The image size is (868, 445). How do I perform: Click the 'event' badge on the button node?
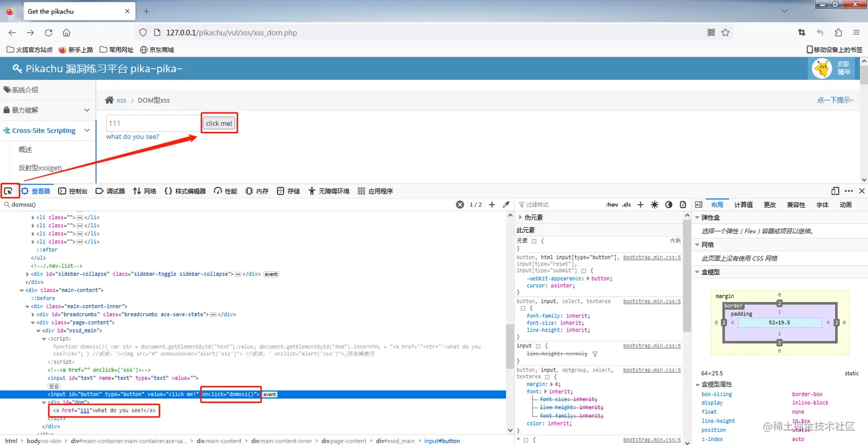[x=270, y=395]
